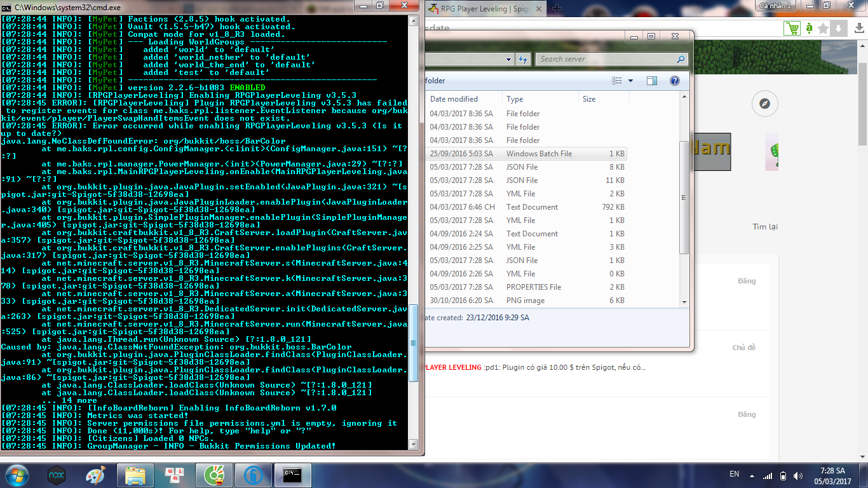Open the UniKey app in the taskbar
This screenshot has width=868, height=488.
click(175, 475)
